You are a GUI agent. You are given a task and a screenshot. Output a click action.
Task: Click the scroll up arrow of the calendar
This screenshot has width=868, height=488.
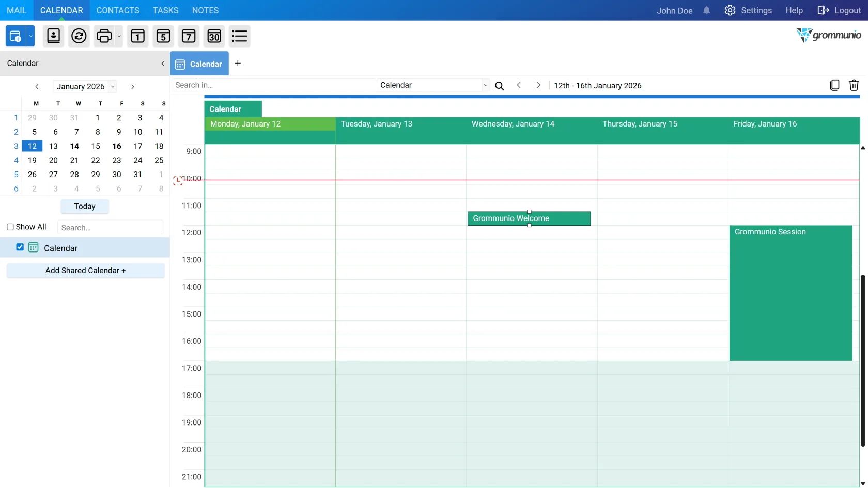[x=863, y=148]
